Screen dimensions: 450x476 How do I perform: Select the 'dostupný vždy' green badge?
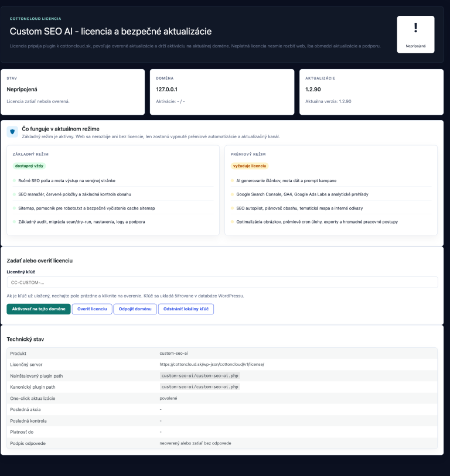(x=29, y=166)
